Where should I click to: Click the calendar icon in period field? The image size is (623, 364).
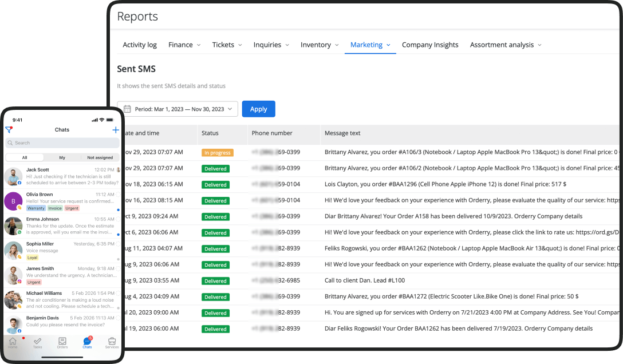point(127,109)
